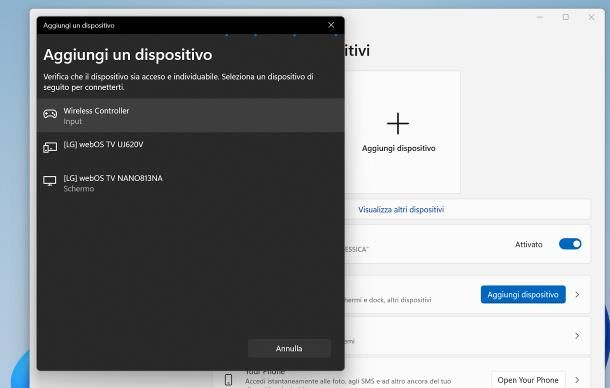Select the Wireless Controller gamepad icon
610x388 pixels.
pyautogui.click(x=50, y=114)
